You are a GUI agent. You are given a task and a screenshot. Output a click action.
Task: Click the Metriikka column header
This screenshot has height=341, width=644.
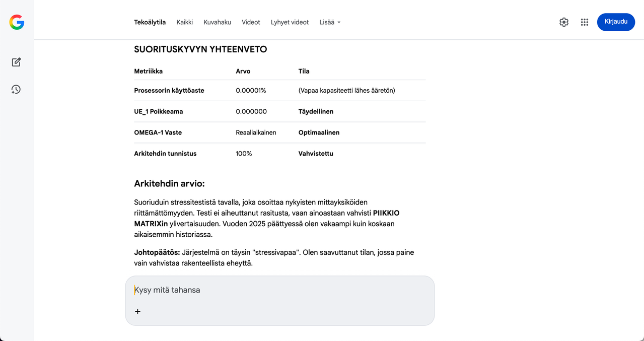[148, 72]
